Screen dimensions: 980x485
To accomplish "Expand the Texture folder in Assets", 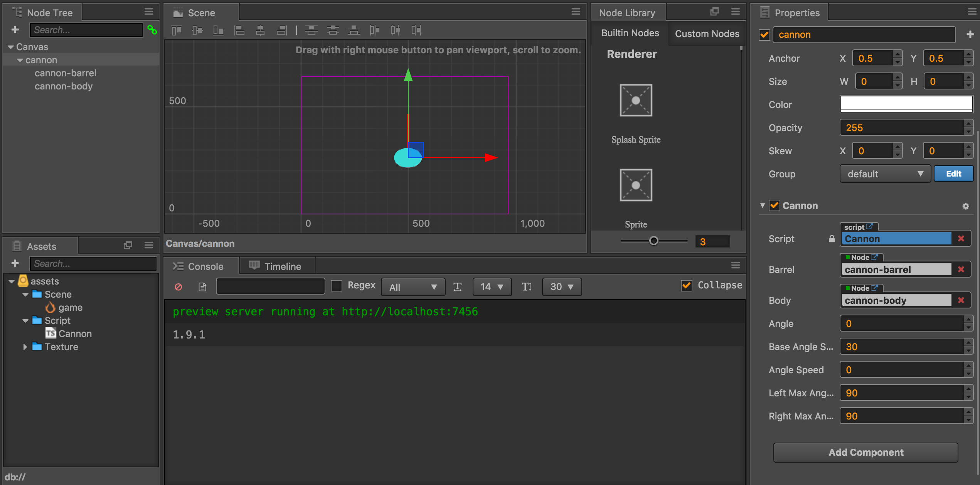I will click(25, 347).
